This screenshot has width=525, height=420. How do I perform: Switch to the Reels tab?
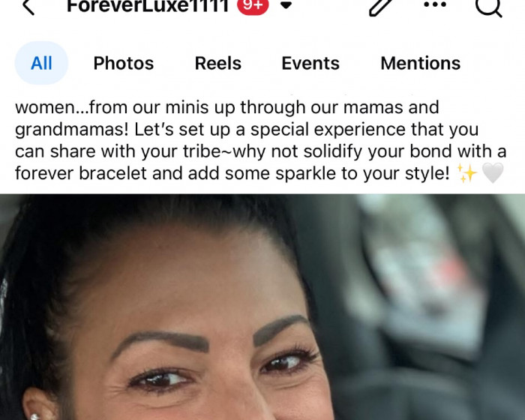click(x=218, y=63)
